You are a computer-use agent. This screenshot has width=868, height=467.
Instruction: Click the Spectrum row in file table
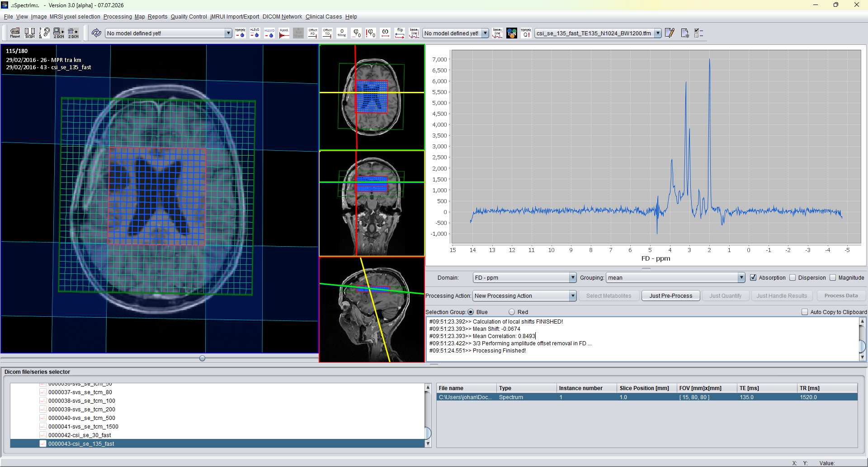(646, 397)
